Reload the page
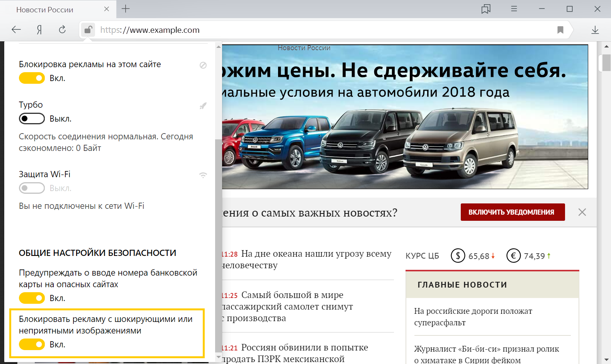The image size is (611, 364). point(62,30)
